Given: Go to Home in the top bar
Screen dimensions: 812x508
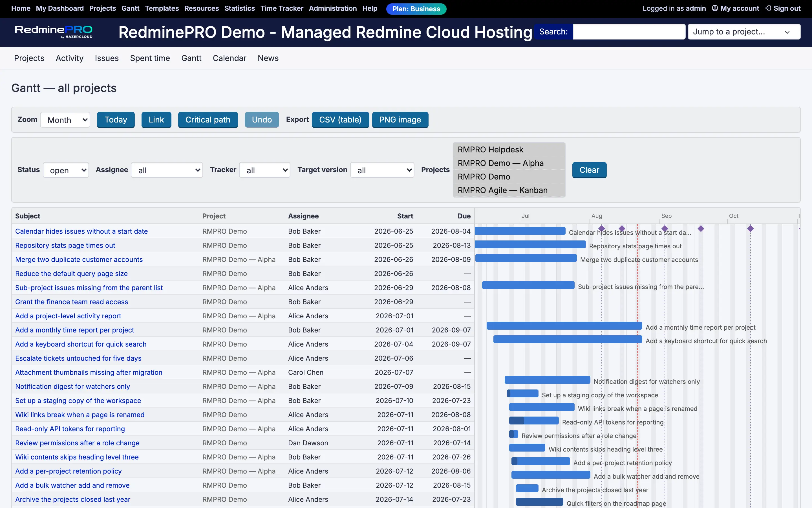Looking at the screenshot, I should coord(21,8).
